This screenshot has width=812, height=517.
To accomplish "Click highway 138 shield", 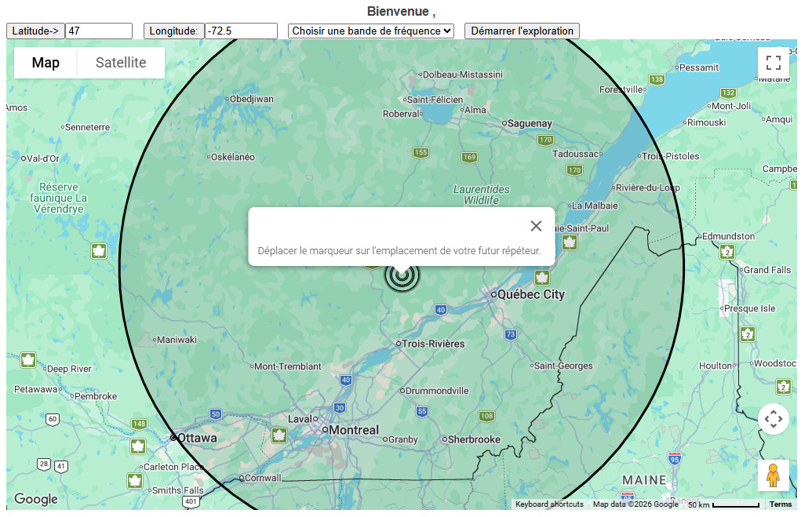I will pyautogui.click(x=657, y=80).
